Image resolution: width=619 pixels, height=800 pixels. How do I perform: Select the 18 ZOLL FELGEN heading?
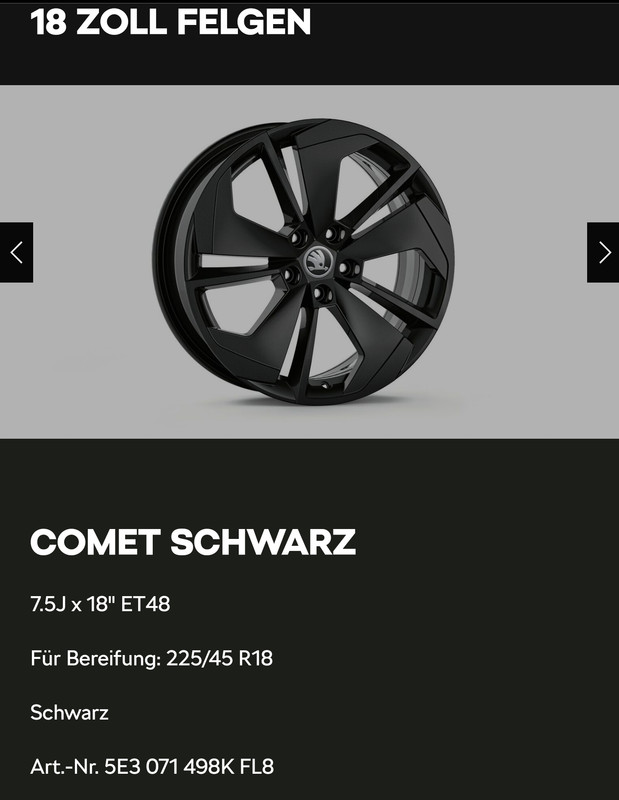[x=171, y=22]
